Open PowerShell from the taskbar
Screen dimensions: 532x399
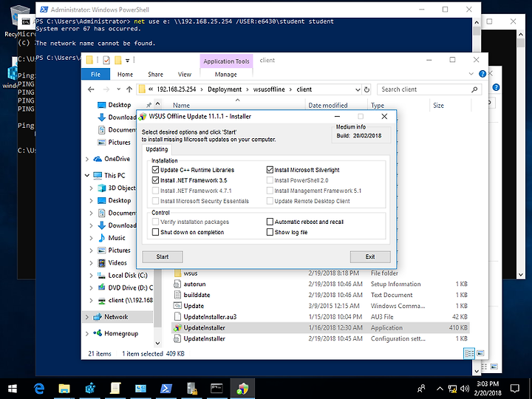[166, 389]
